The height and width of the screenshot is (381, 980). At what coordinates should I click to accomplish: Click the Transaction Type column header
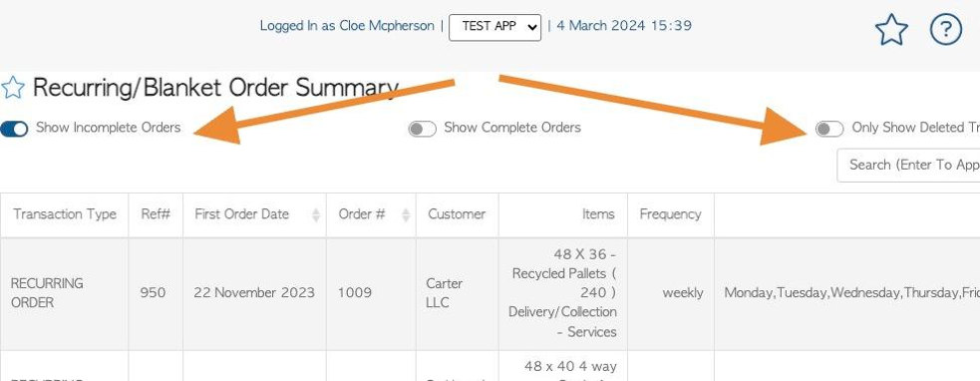tap(65, 214)
